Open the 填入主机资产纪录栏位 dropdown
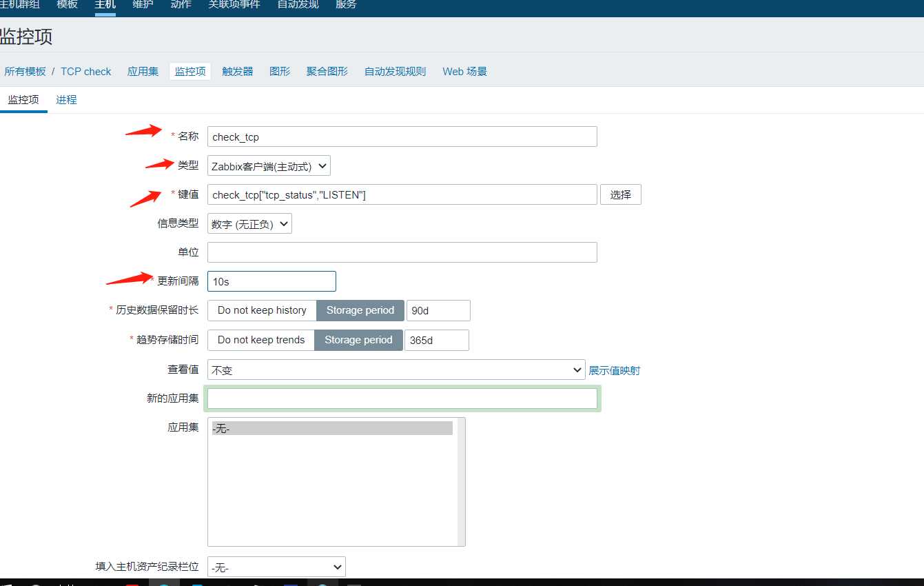Screen dimensions: 924x586 click(276, 567)
